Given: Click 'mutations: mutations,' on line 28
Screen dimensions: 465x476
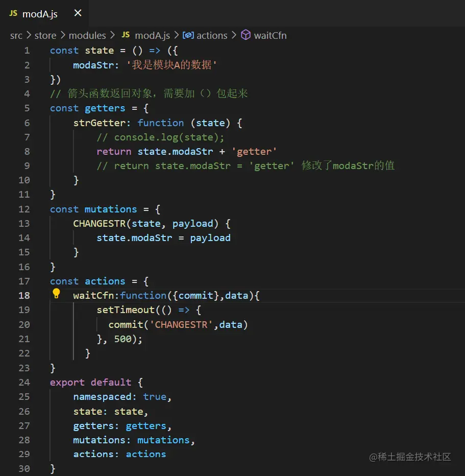Looking at the screenshot, I should coord(134,440).
